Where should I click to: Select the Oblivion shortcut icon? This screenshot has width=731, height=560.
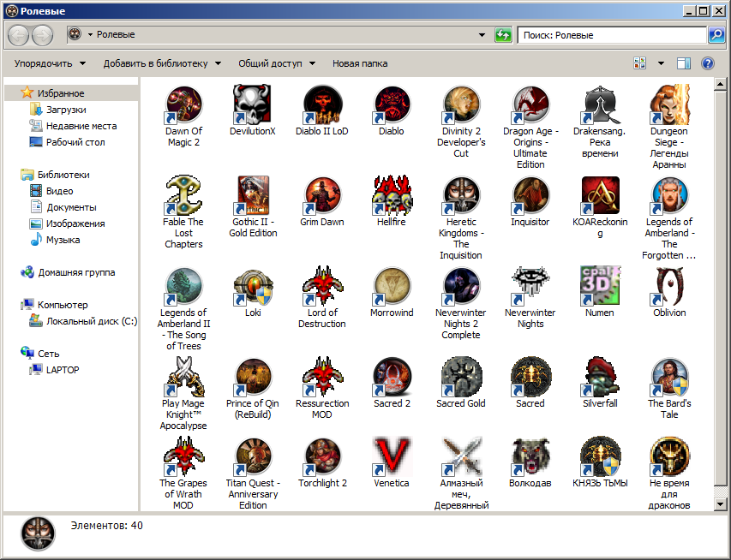pos(669,286)
